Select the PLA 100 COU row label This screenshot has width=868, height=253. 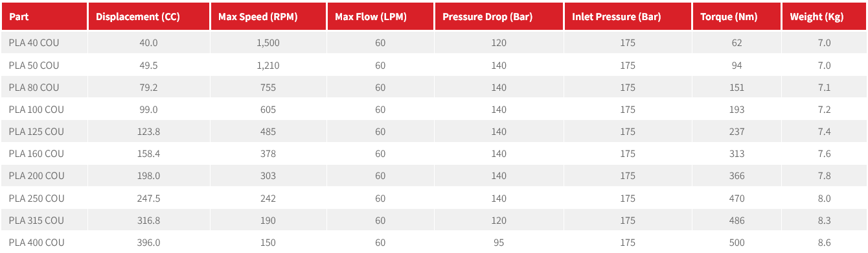tap(36, 110)
